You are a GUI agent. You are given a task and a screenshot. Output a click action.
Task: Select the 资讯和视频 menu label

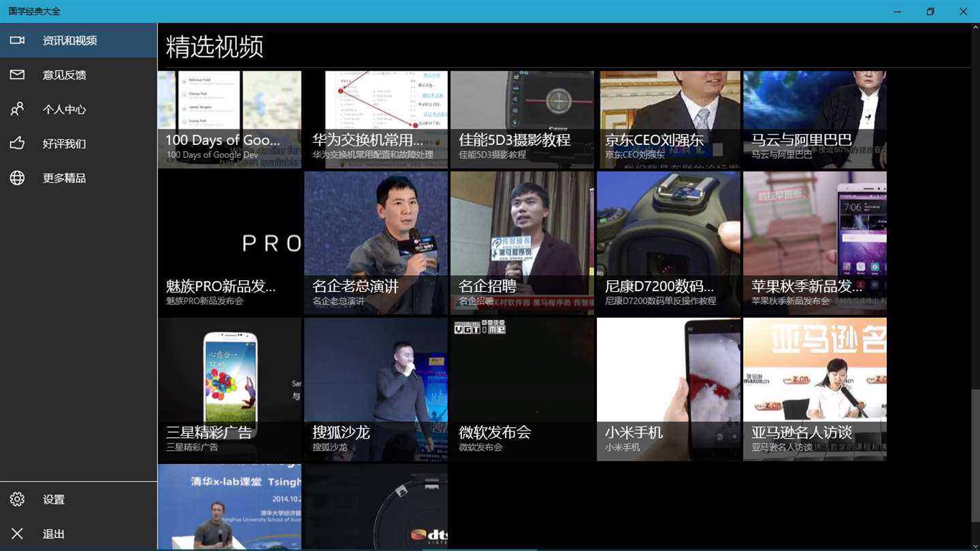coord(70,41)
